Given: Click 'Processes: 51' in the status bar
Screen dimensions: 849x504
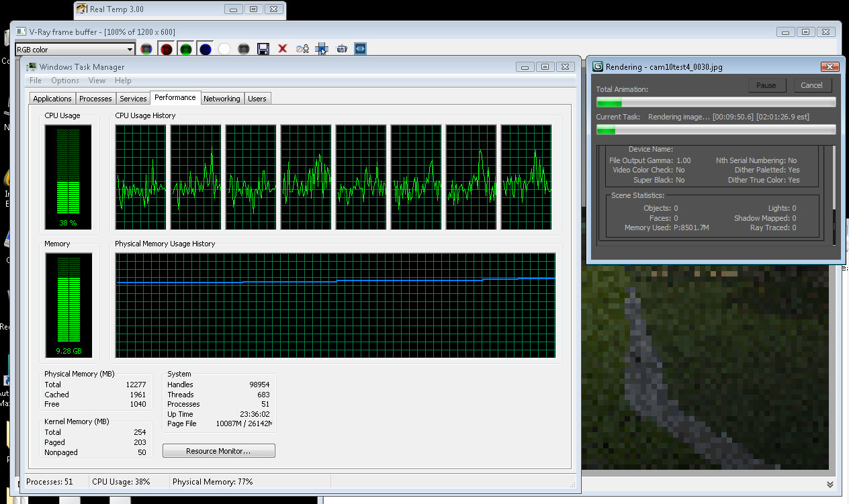Looking at the screenshot, I should click(x=49, y=482).
